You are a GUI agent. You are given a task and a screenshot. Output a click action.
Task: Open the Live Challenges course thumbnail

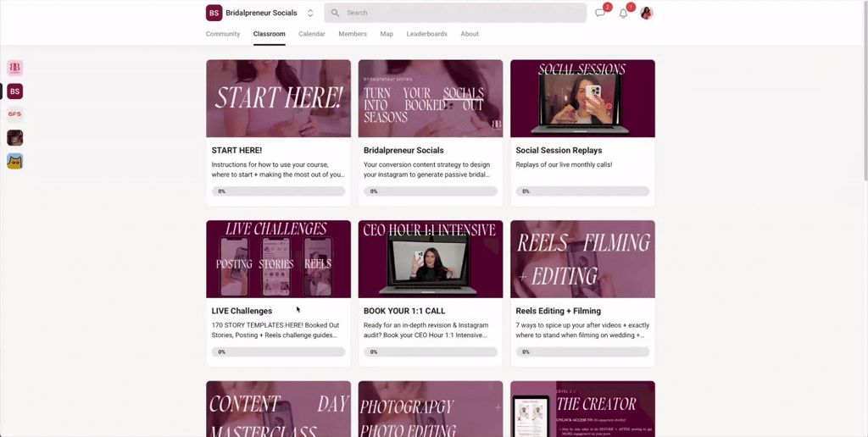coord(278,259)
